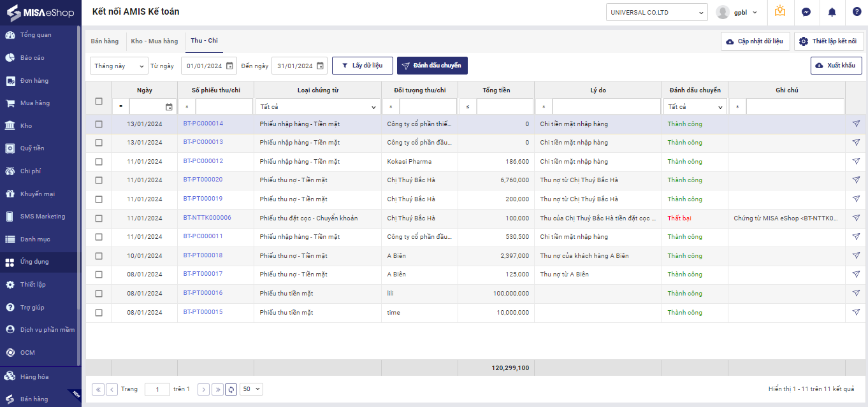Tick checkbox for row BT-PT000020
This screenshot has height=407, width=868.
(x=99, y=180)
